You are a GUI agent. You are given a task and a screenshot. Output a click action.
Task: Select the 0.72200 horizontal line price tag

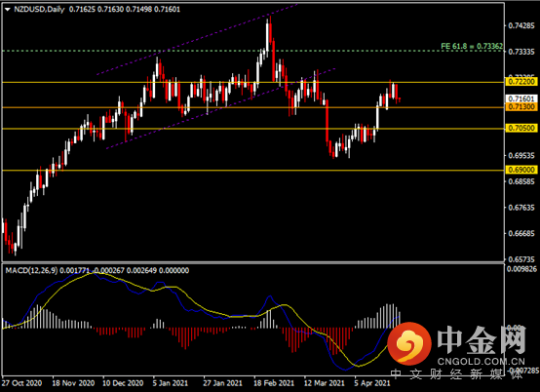click(x=521, y=82)
